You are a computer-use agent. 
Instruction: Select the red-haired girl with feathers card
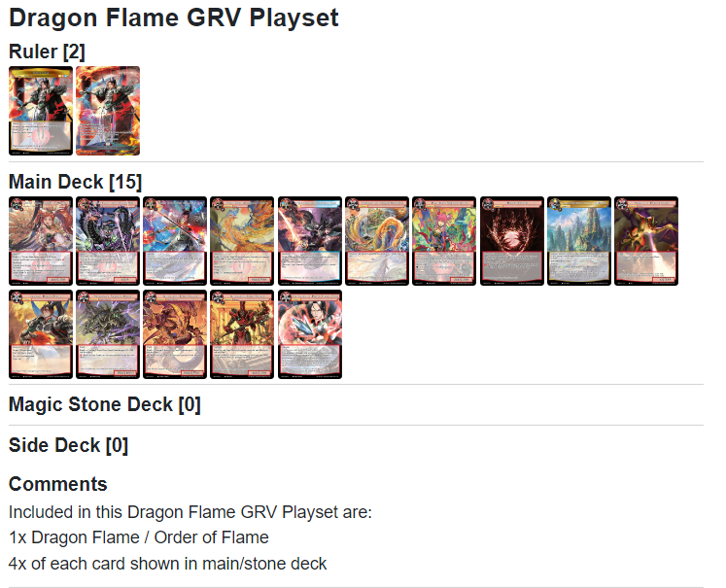[x=41, y=241]
